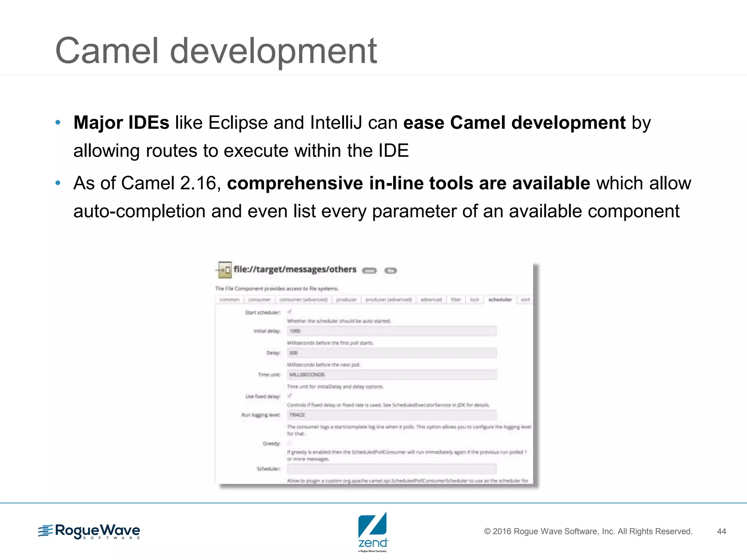This screenshot has width=747, height=560.
Task: Open the sort tab
Action: click(x=525, y=300)
